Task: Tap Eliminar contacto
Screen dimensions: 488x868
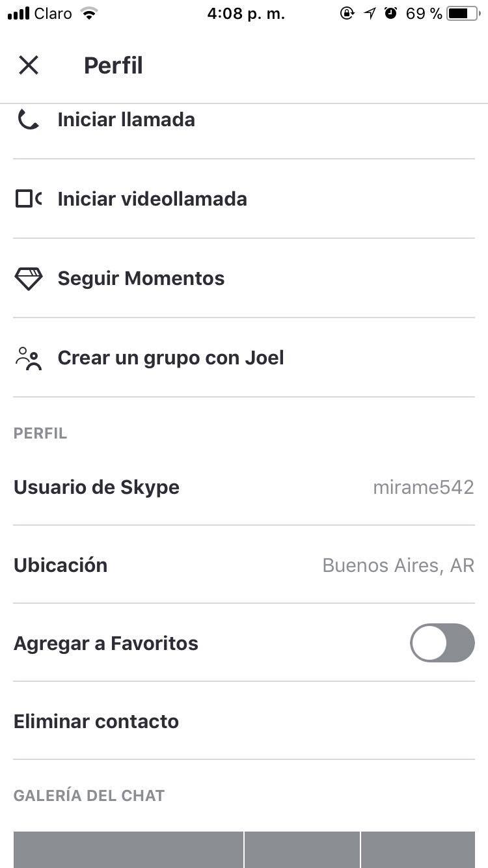Action: pos(96,722)
